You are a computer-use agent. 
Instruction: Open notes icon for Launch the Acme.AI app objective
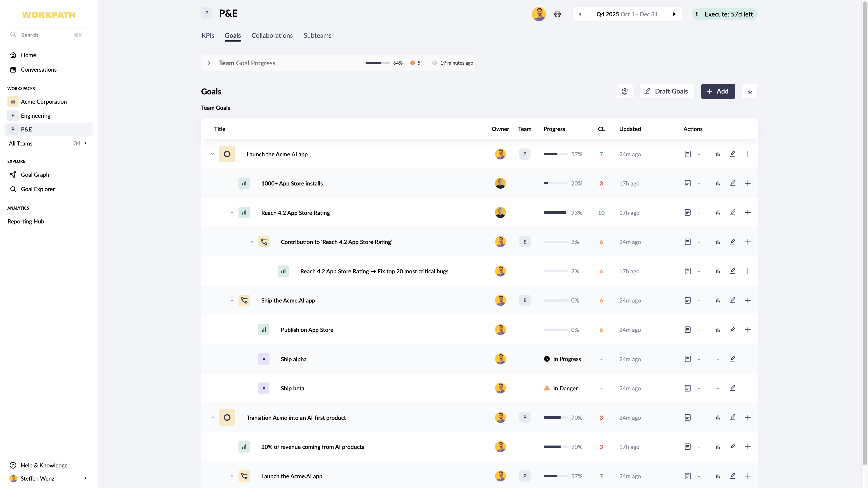(x=688, y=154)
